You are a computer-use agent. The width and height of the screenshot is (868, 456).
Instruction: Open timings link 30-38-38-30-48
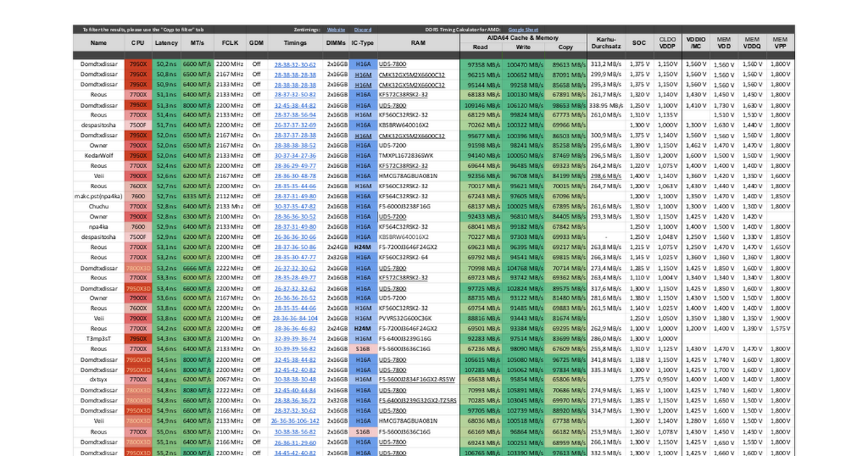click(295, 379)
